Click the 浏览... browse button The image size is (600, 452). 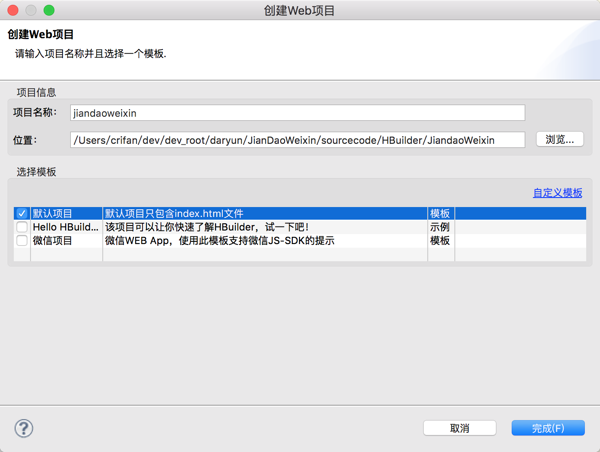559,139
